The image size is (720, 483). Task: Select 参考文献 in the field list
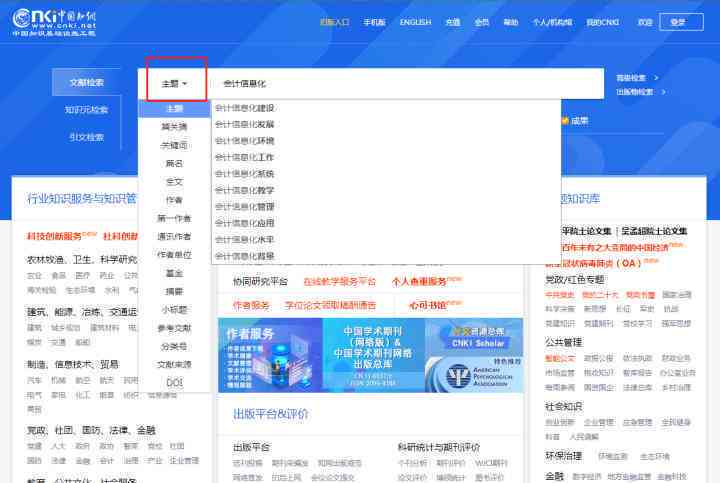click(x=174, y=328)
